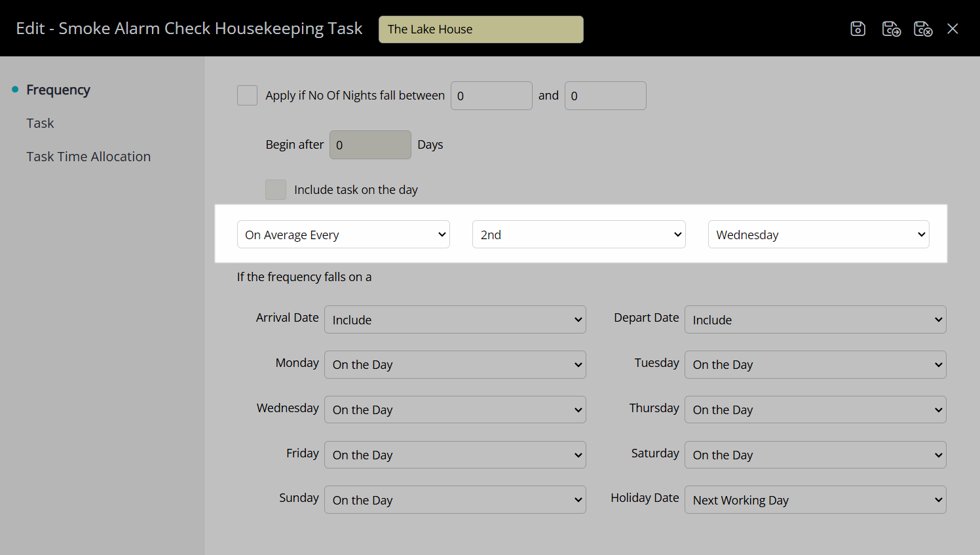980x555 pixels.
Task: Click The Lake House property field
Action: click(481, 29)
